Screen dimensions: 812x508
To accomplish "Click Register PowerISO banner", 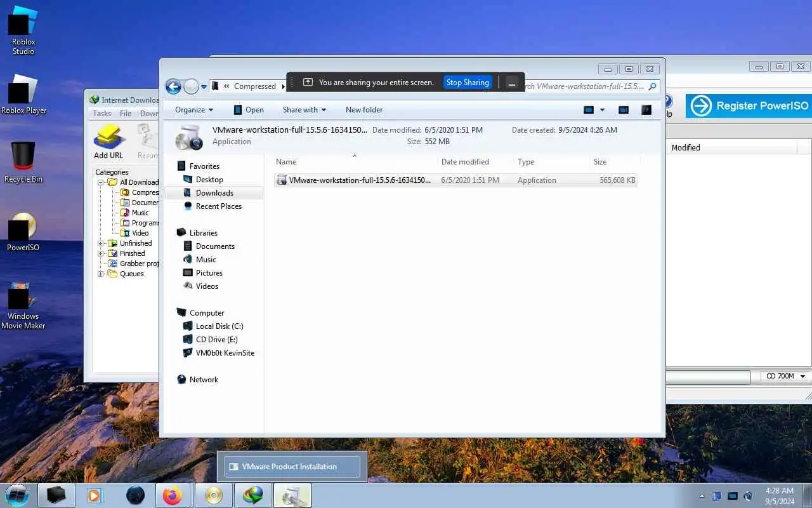I will click(749, 106).
